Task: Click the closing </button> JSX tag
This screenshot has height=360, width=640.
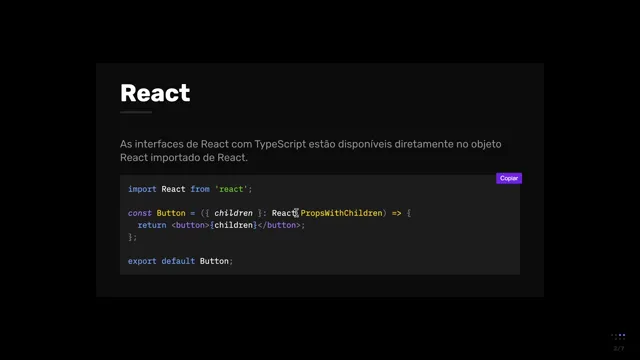Action: pos(279,225)
